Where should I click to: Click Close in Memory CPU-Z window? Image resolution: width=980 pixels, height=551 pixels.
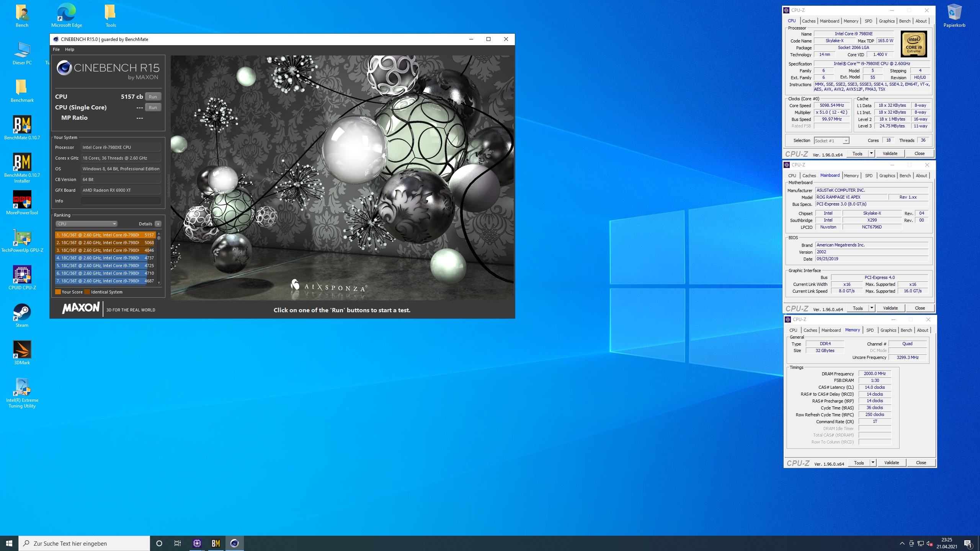[921, 463]
